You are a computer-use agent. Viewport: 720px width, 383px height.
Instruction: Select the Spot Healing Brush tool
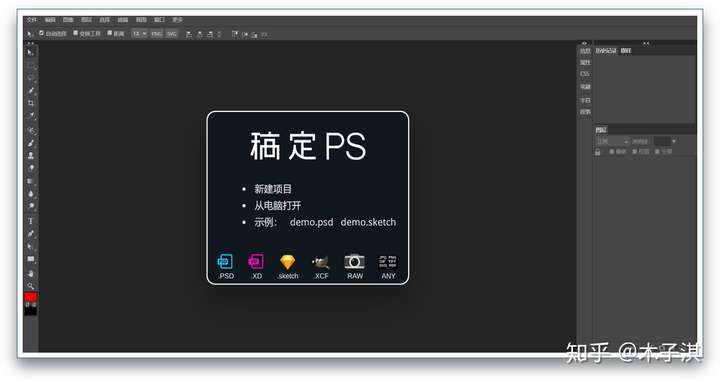31,130
